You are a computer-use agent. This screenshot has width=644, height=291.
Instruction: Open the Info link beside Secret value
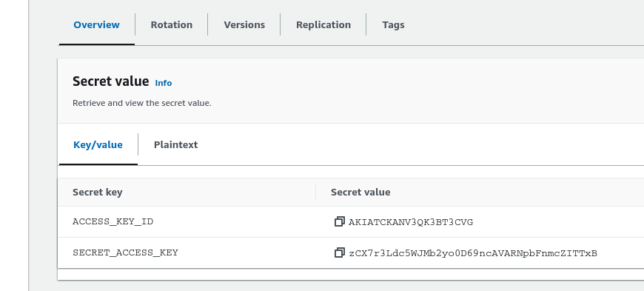point(164,83)
